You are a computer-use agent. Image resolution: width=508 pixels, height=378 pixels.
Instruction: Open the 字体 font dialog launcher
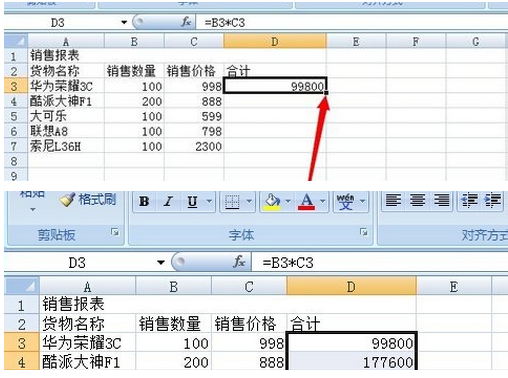364,232
